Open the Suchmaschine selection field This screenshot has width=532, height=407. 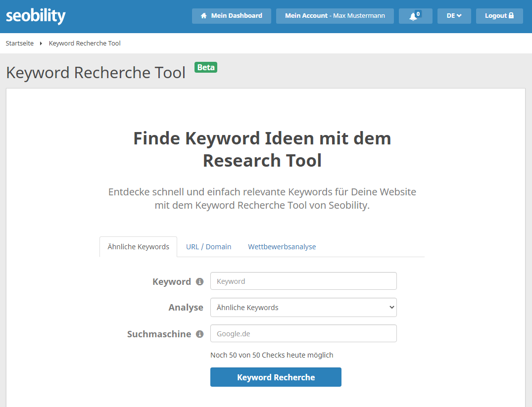(303, 333)
